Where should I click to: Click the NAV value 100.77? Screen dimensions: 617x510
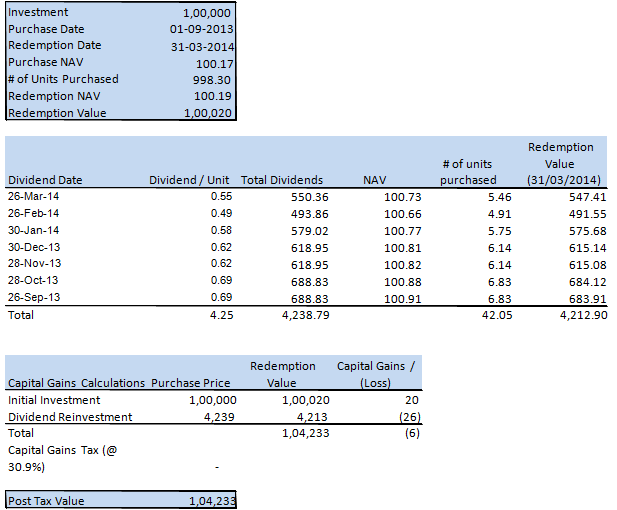pyautogui.click(x=403, y=231)
